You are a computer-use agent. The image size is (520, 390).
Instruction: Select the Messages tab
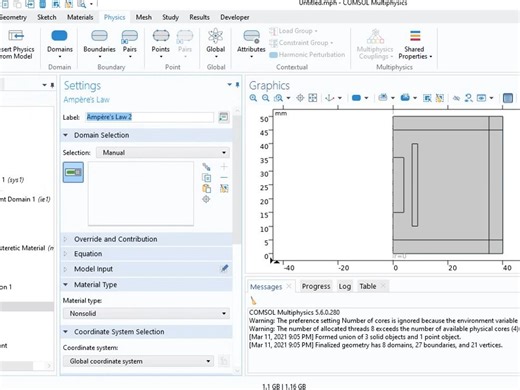tap(266, 287)
